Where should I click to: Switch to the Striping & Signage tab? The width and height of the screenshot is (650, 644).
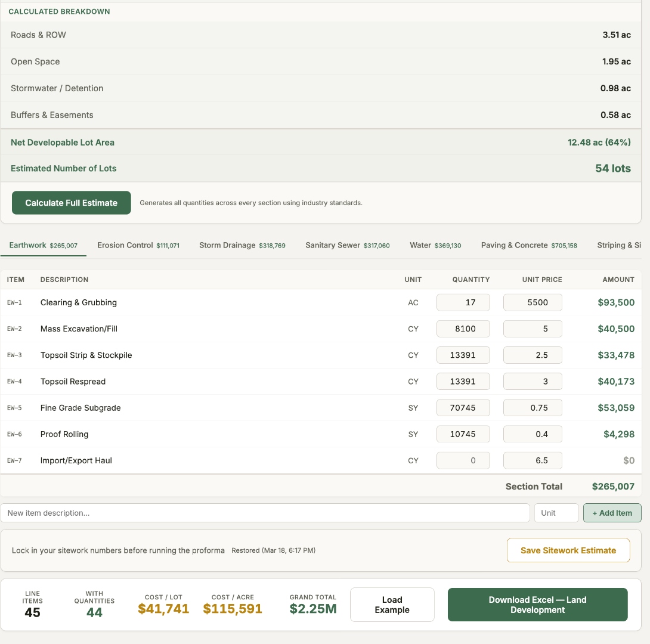pos(620,244)
